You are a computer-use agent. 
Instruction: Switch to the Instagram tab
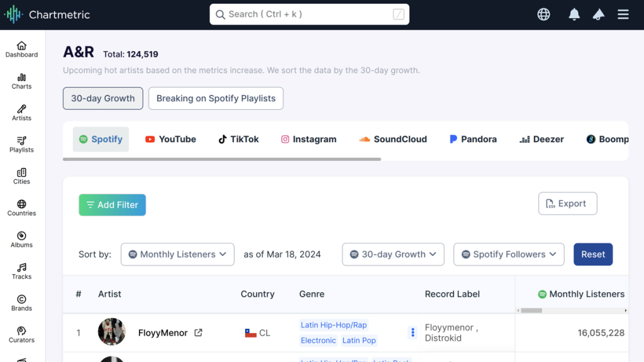coord(308,139)
